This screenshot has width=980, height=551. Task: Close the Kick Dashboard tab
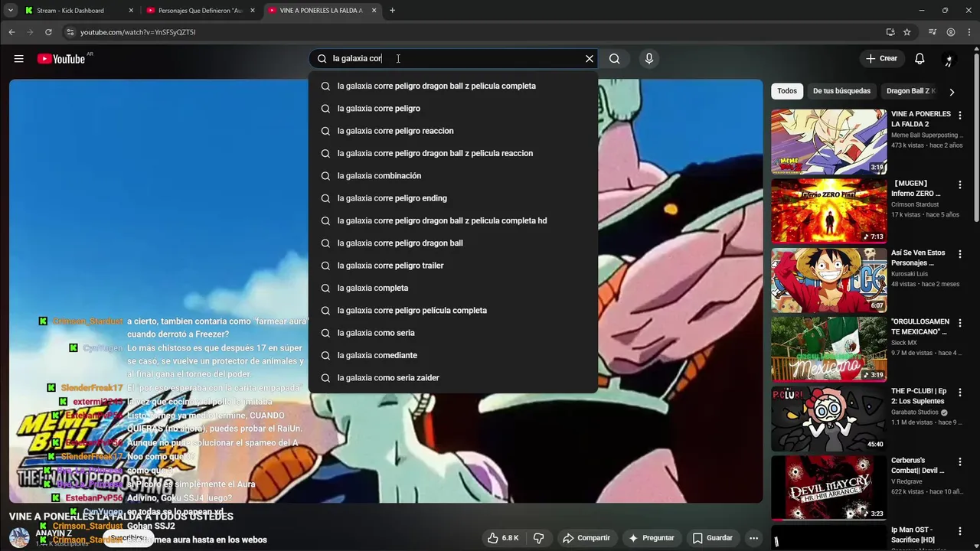click(131, 11)
